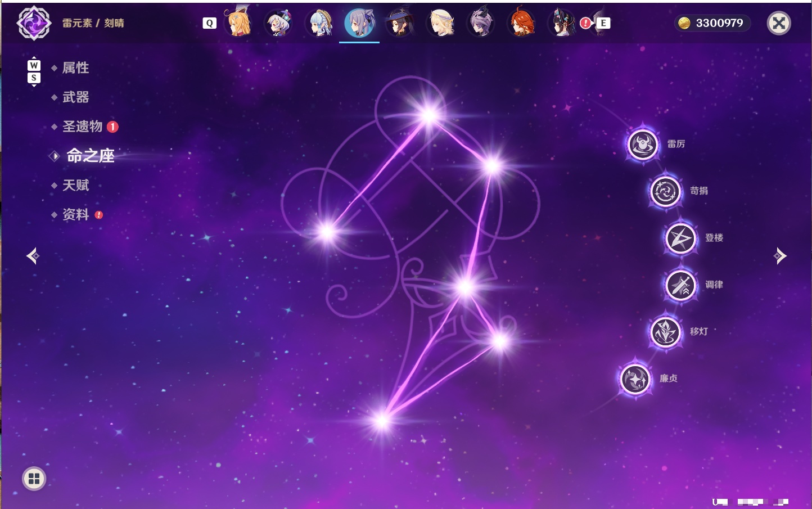
Task: Open the 移灯 constellation node
Action: 665,332
